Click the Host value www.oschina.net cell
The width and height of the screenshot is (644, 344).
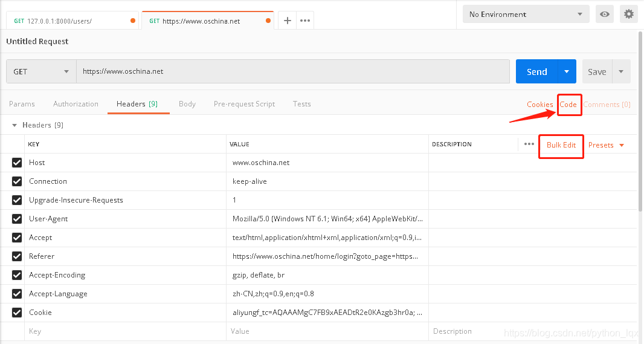pyautogui.click(x=327, y=163)
